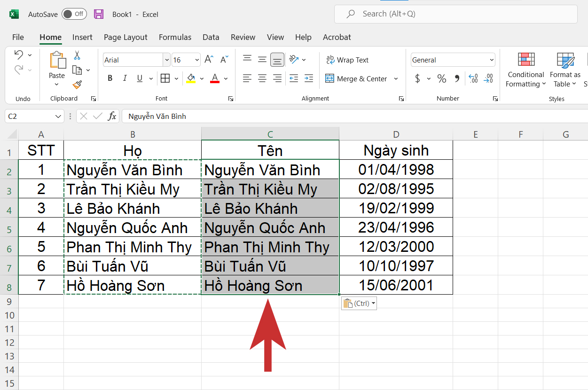Click the Top Align icon
588x390 pixels.
[x=247, y=60]
